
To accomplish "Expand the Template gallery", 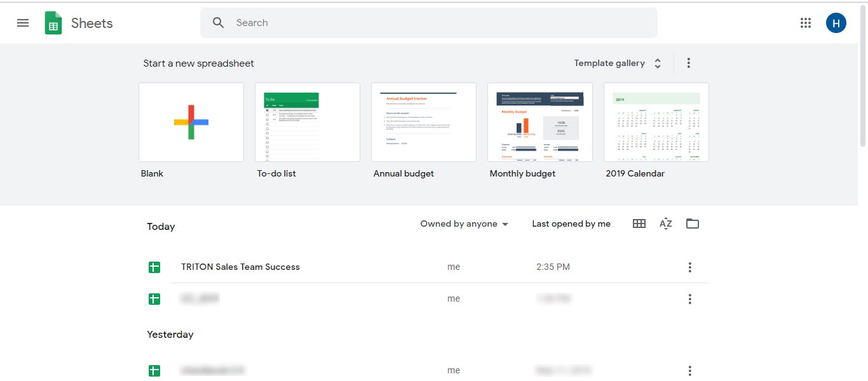I will (x=618, y=63).
